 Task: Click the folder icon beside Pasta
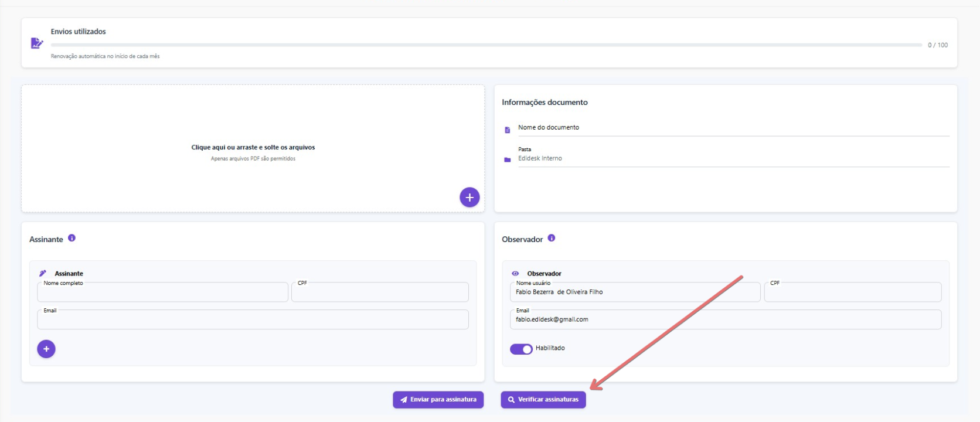508,159
